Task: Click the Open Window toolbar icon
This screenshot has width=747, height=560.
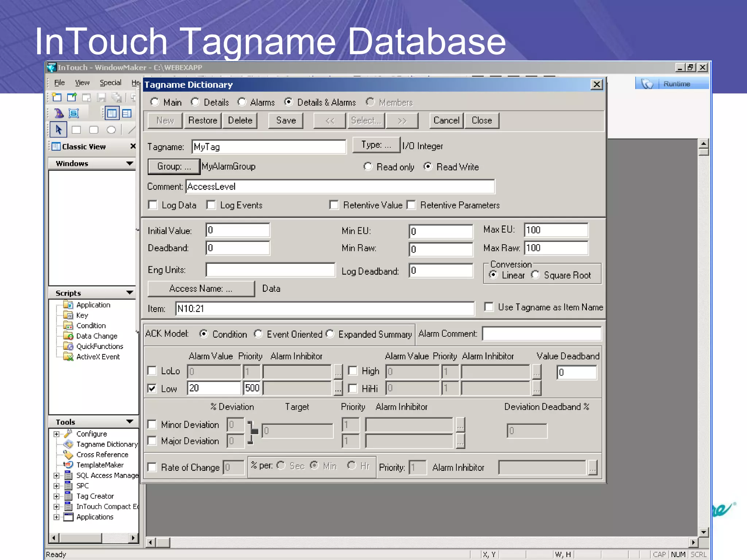Action: coord(72,97)
